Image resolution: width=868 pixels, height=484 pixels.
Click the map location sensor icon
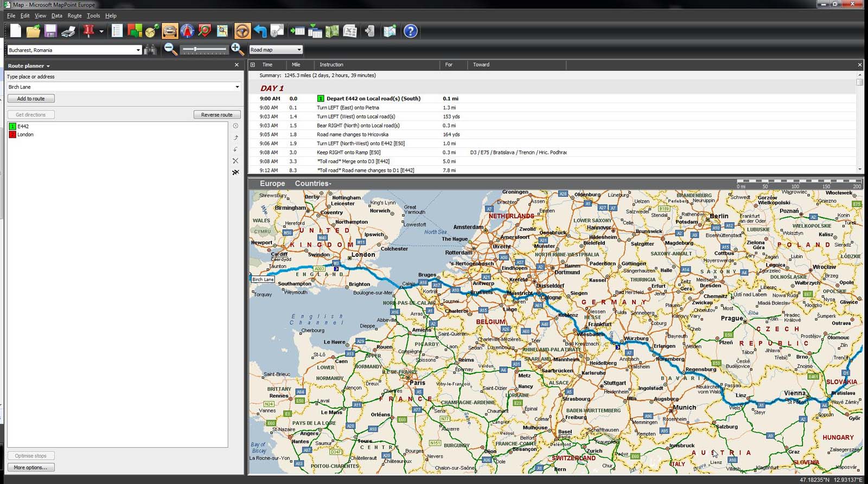[222, 31]
